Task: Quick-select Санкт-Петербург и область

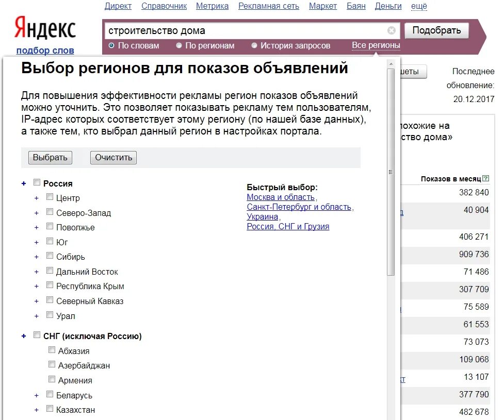Action: pyautogui.click(x=299, y=207)
